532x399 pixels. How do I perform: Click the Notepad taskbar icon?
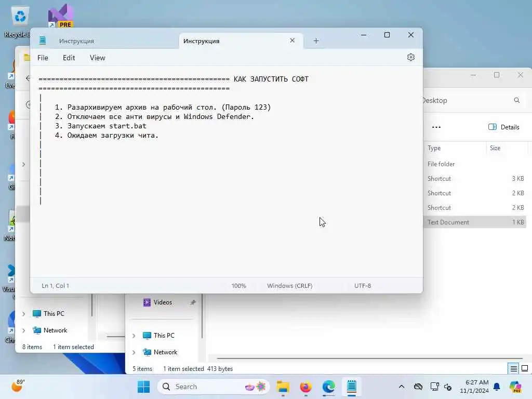point(352,387)
